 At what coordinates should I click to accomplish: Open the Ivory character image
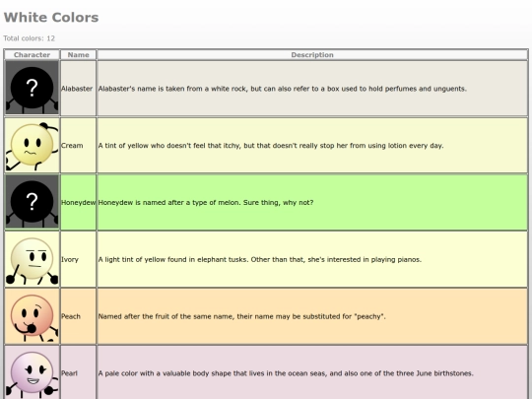32,259
